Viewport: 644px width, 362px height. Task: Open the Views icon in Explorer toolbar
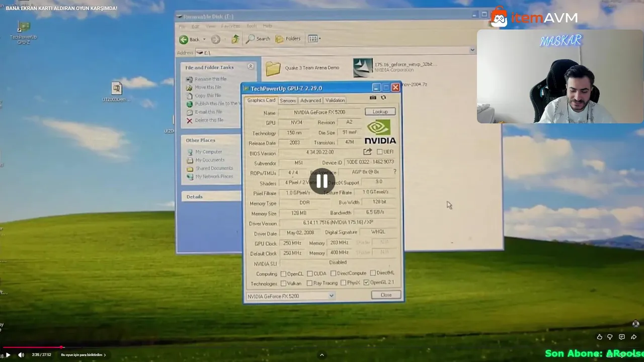point(312,39)
